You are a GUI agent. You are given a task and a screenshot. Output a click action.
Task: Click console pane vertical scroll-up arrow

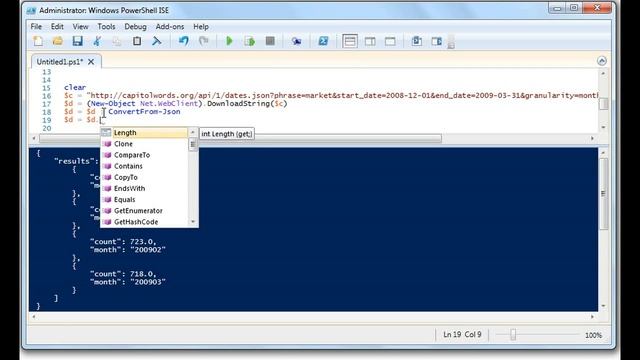click(603, 153)
